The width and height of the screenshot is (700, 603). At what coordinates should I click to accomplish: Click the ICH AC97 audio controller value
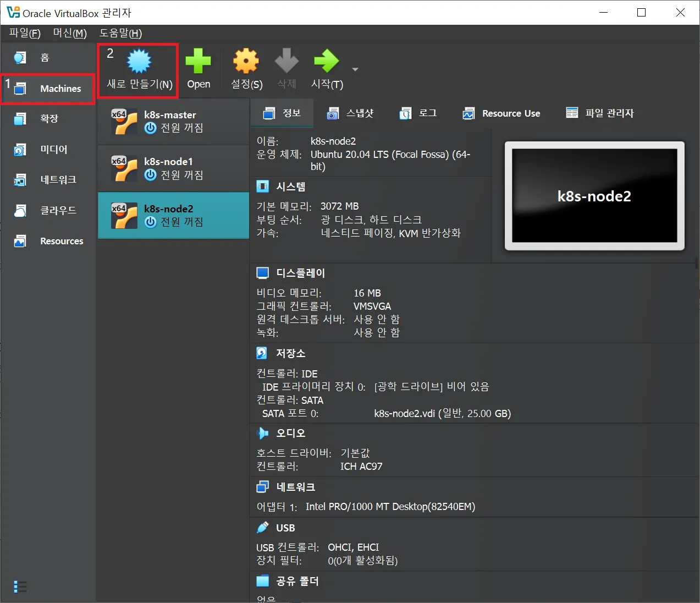(x=361, y=467)
